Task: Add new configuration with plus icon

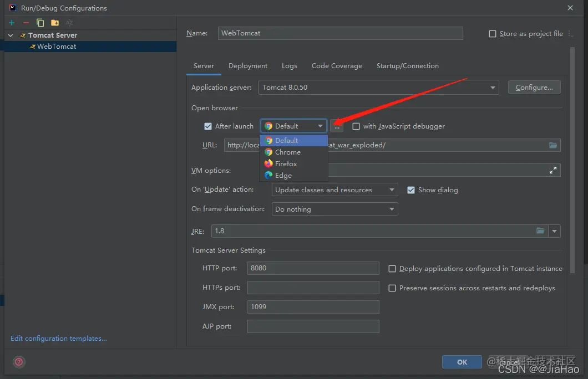Action: coord(12,23)
